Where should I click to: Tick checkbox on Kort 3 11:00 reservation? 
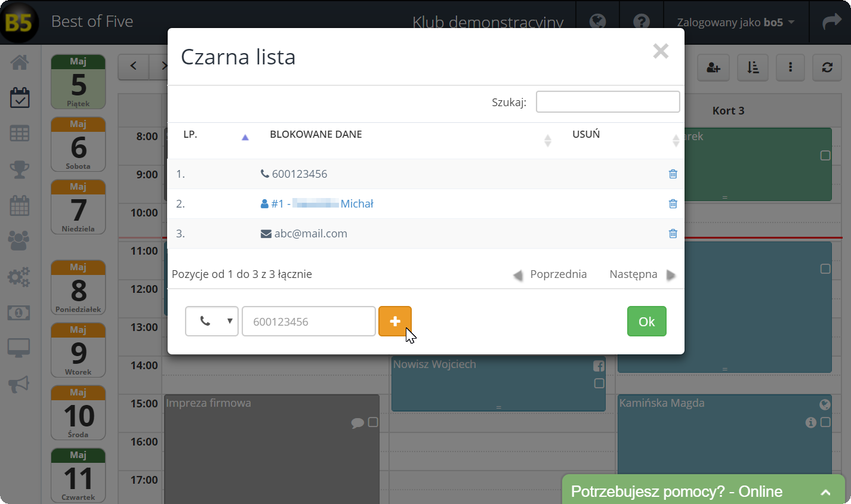coord(825,269)
